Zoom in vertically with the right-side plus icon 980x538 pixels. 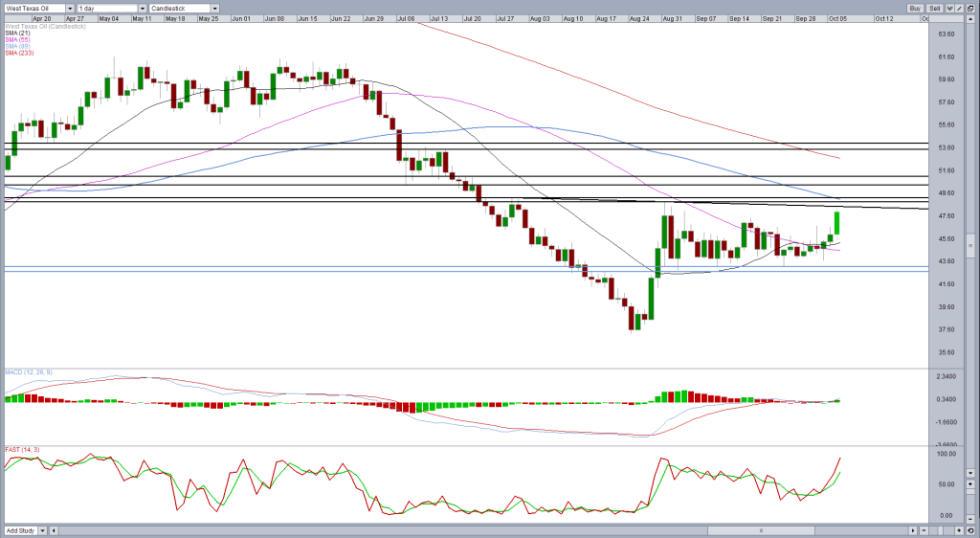point(970,483)
